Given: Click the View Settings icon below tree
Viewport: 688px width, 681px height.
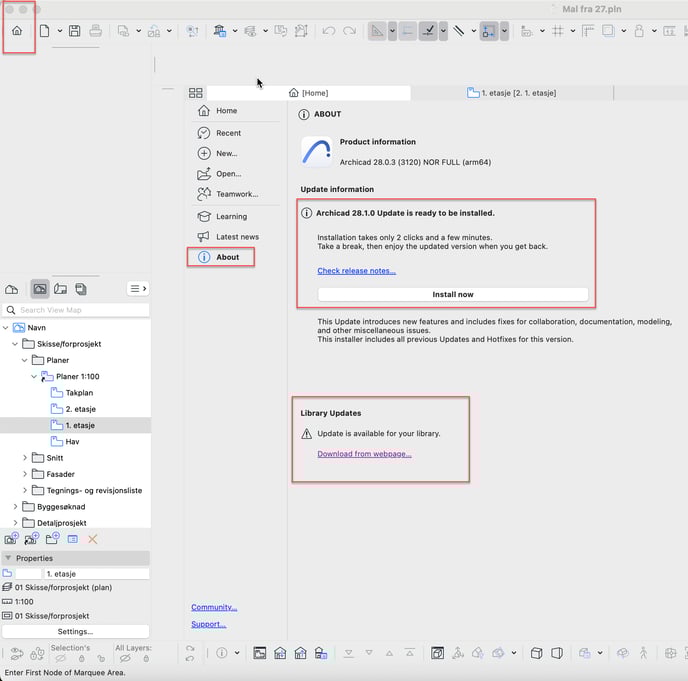Looking at the screenshot, I should pyautogui.click(x=73, y=539).
